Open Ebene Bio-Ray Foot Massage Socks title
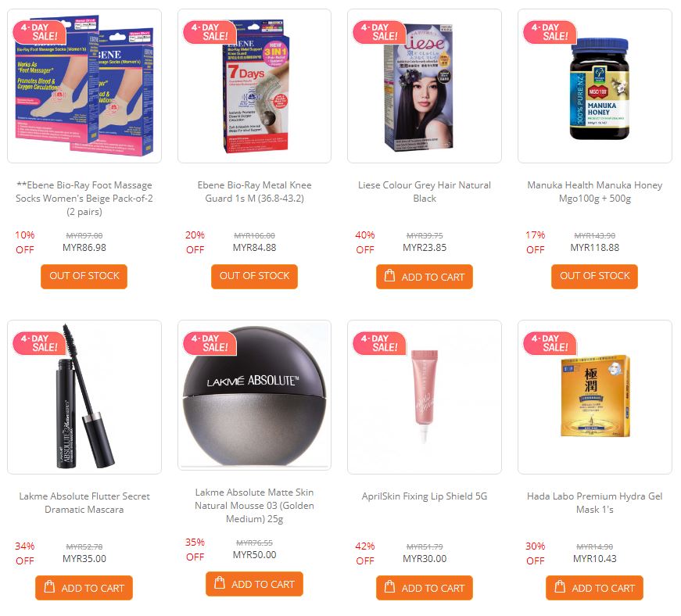Screen dimensions: 681x616 [x=84, y=199]
